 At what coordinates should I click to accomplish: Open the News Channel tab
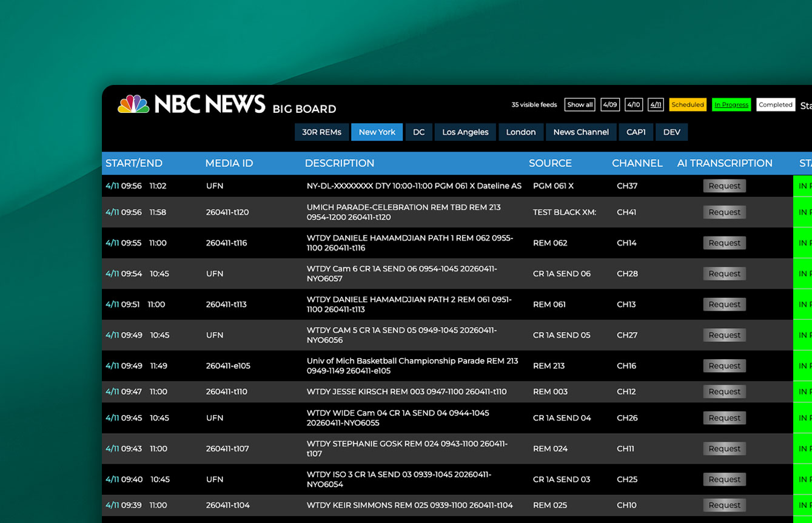coord(581,132)
